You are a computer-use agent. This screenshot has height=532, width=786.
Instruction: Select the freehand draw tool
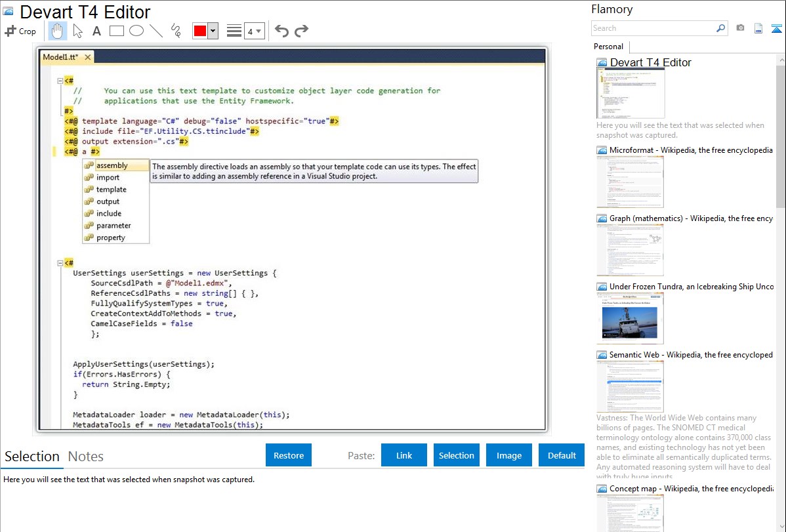[176, 31]
